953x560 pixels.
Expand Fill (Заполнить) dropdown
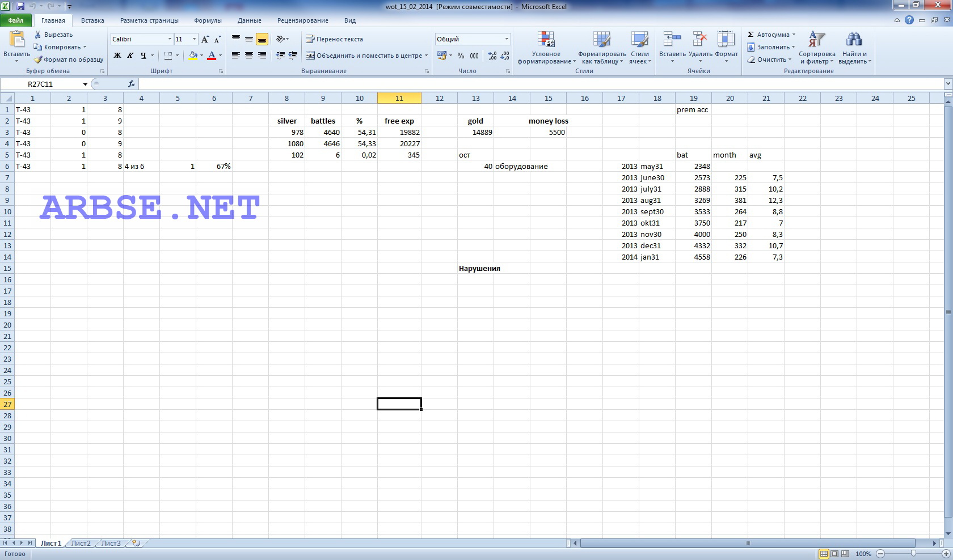pyautogui.click(x=793, y=47)
